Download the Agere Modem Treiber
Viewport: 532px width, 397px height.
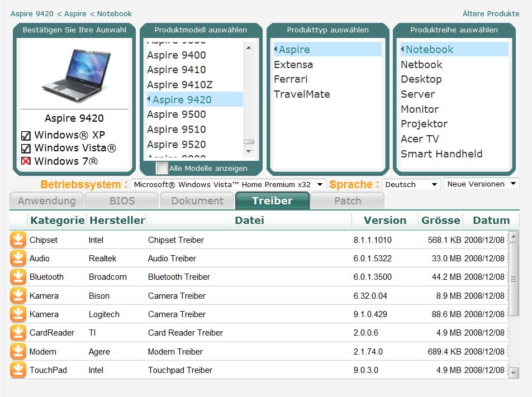pos(18,352)
